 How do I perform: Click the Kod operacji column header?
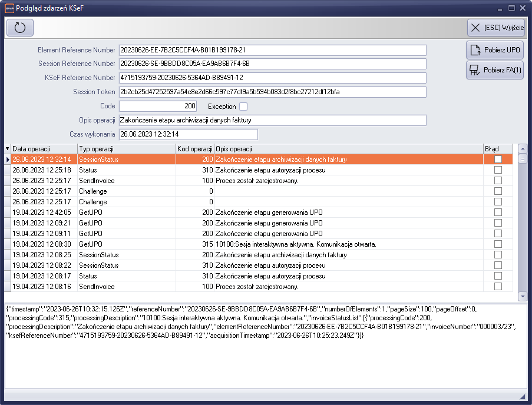tap(195, 149)
